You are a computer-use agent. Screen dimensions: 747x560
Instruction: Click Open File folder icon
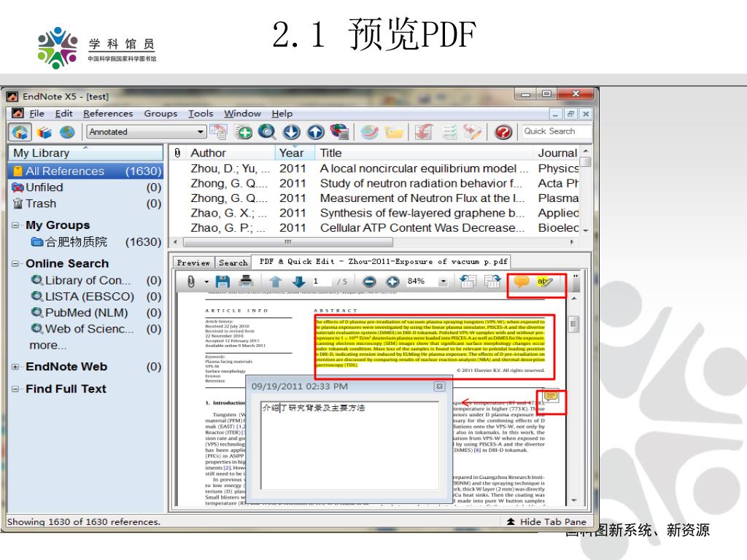coord(394,132)
